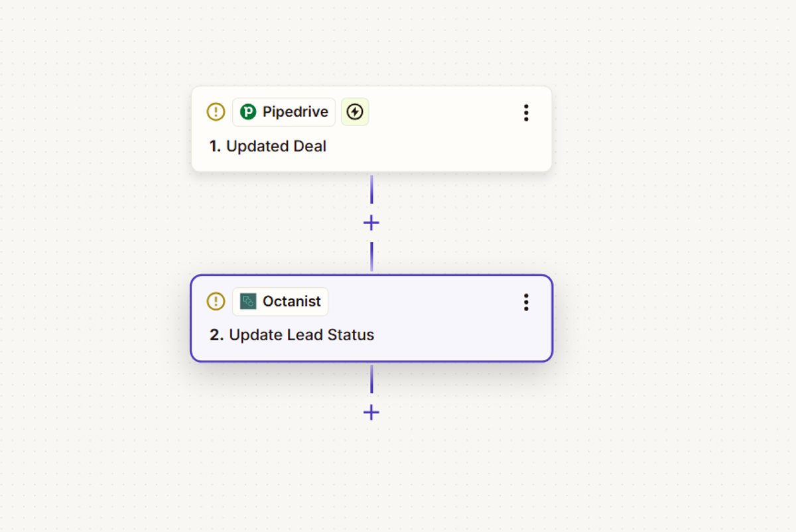Click the Octanist app badge
This screenshot has height=532, width=796.
point(280,302)
